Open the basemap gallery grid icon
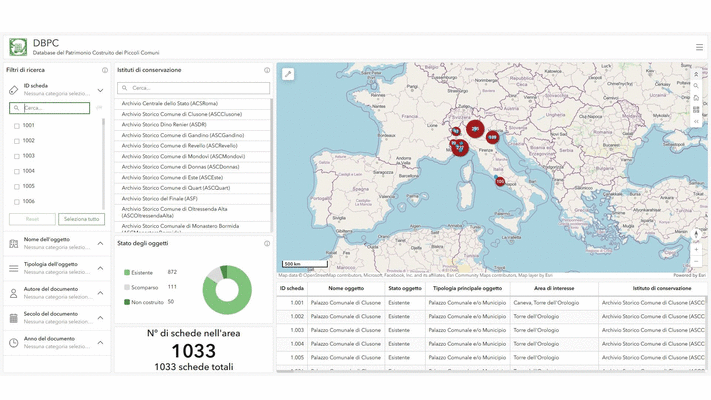 (x=696, y=110)
